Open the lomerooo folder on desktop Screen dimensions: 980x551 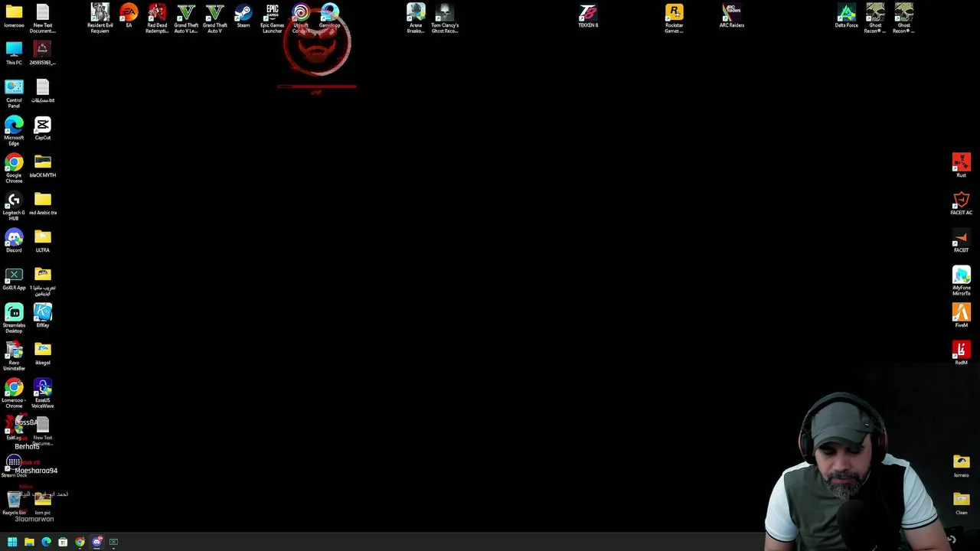(x=14, y=16)
